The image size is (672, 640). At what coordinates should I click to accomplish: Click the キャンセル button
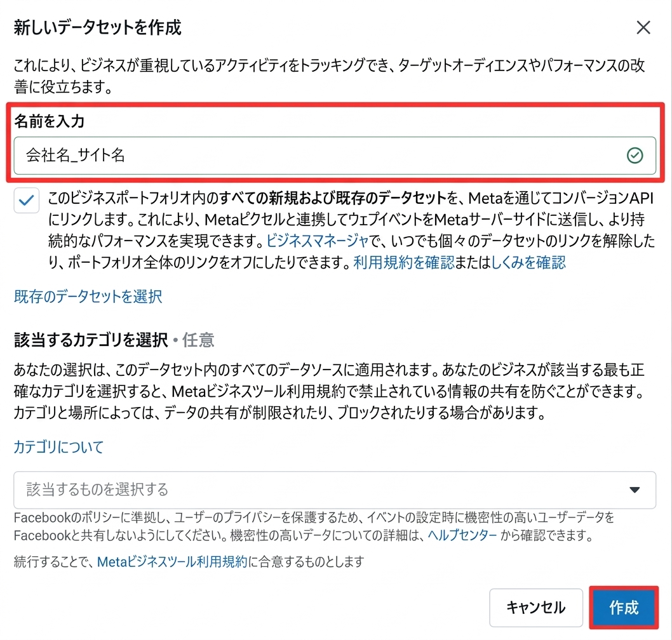pos(535,608)
